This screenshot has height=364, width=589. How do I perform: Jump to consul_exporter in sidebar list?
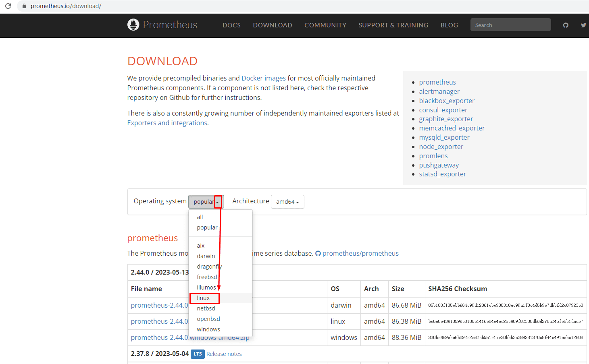[443, 110]
